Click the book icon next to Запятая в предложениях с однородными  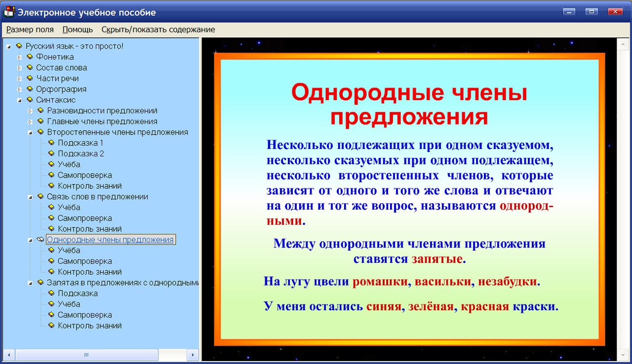pyautogui.click(x=39, y=282)
